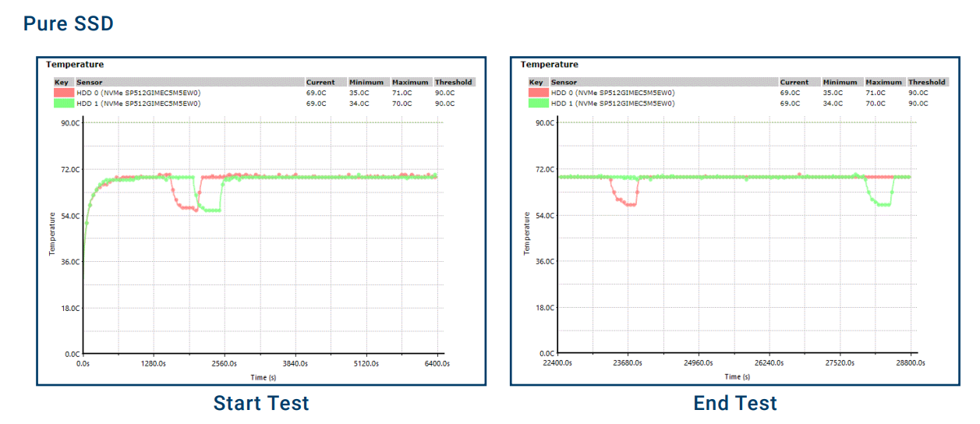Click the Sensor column header in Start Test chart
This screenshot has width=980, height=424.
(90, 82)
